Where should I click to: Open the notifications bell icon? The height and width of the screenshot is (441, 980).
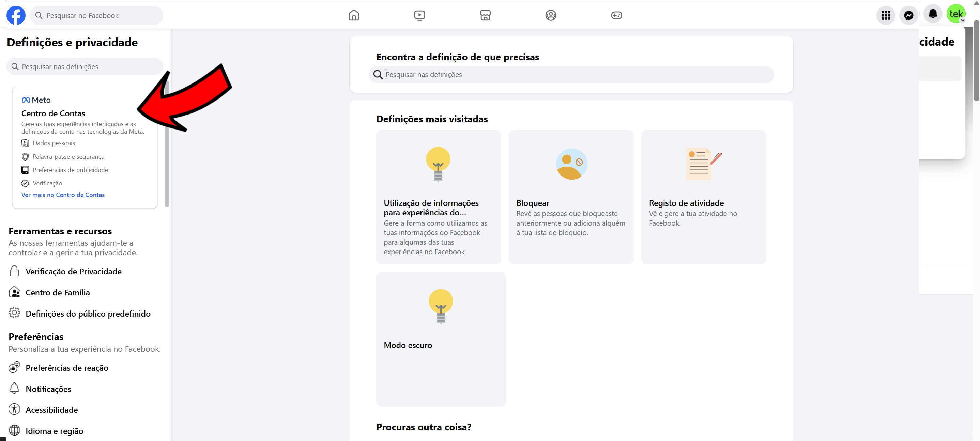tap(932, 14)
